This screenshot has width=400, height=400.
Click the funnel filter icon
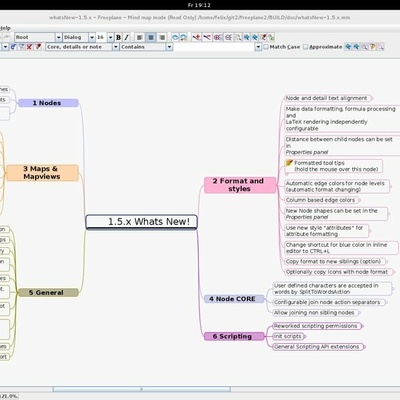click(21, 47)
